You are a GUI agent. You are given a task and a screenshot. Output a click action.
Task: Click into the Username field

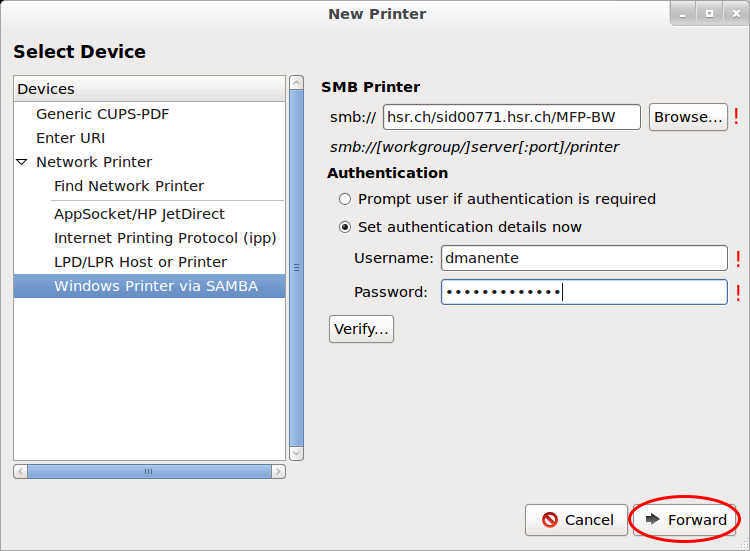584,258
